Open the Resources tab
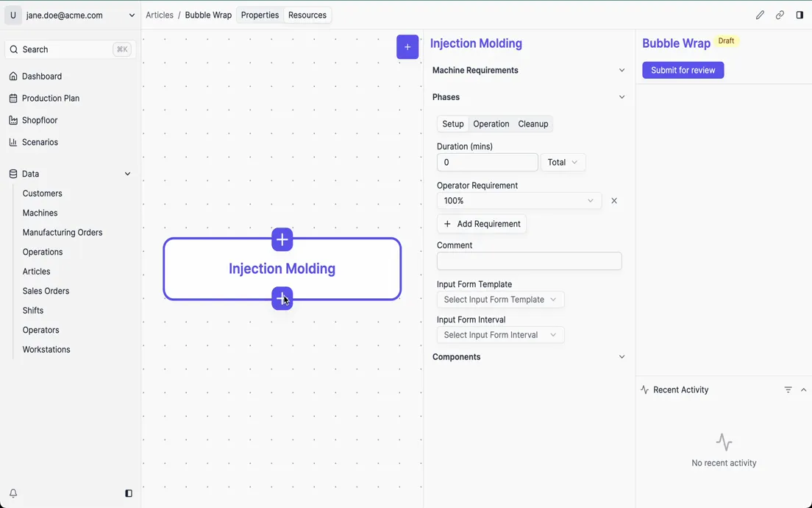Viewport: 812px width, 508px height. point(307,15)
